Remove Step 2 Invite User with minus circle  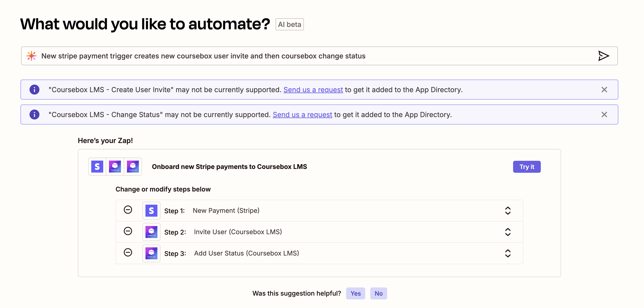(128, 231)
